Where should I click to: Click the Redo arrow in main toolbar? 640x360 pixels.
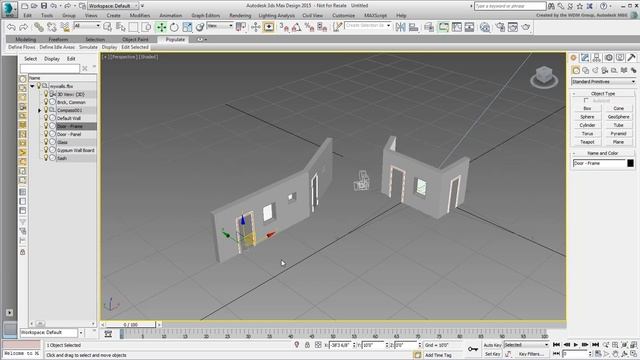click(x=24, y=27)
